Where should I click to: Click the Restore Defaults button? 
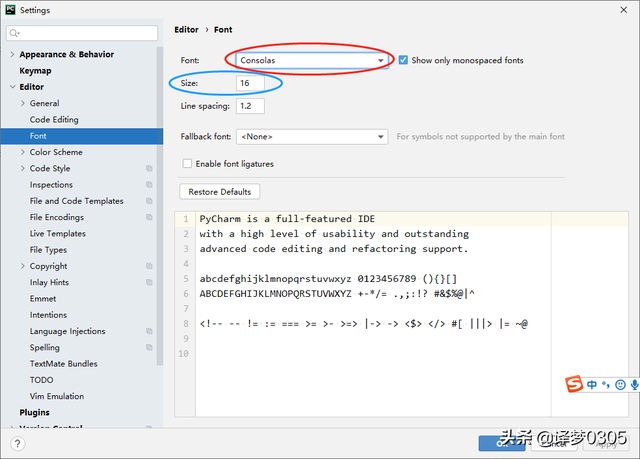pos(220,192)
